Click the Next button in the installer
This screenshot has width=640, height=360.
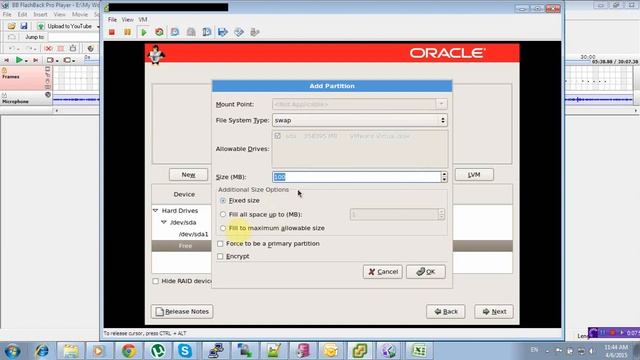(494, 311)
